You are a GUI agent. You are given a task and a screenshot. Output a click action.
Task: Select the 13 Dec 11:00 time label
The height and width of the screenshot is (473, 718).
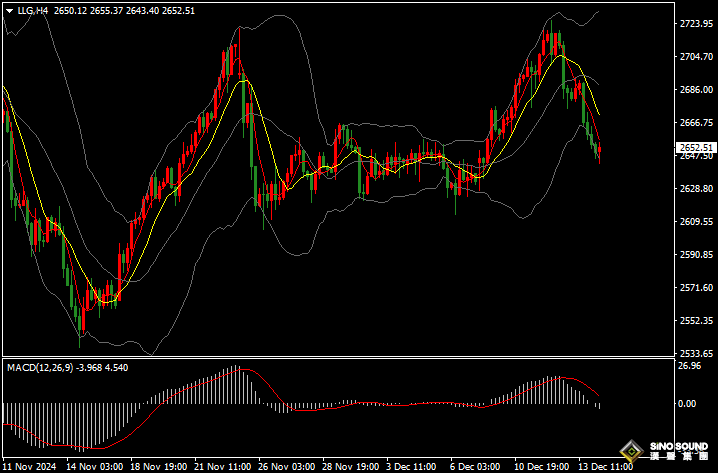[x=606, y=467]
